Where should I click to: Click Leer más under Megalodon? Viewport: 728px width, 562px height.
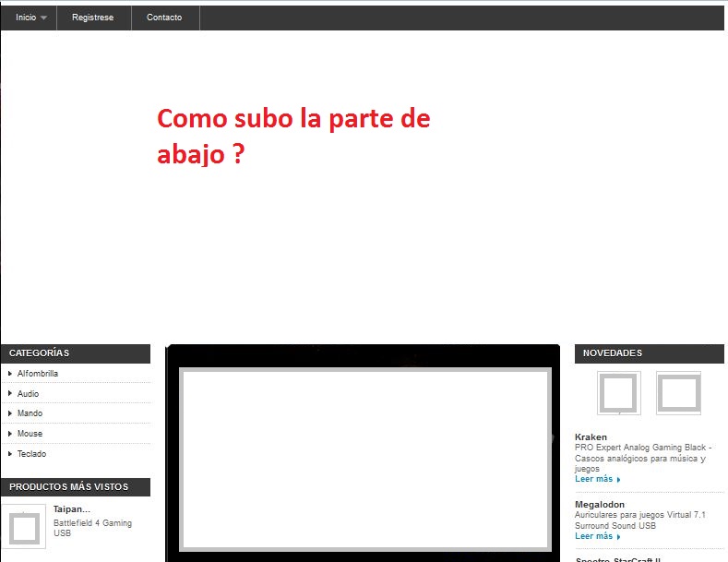coord(593,536)
